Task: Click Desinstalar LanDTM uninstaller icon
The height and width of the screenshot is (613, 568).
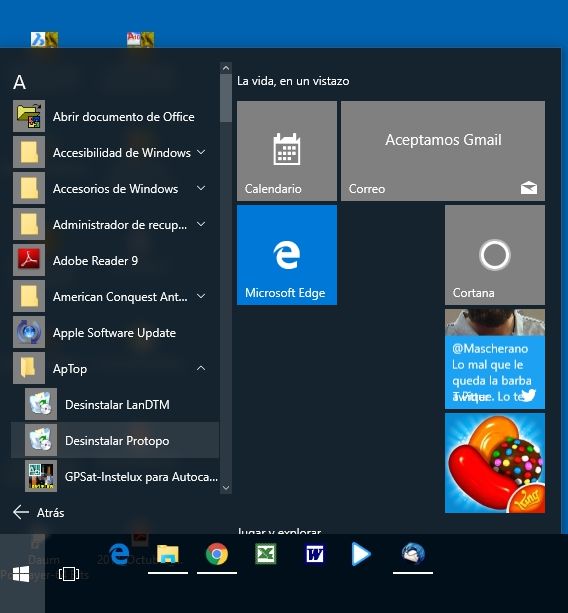Action: [x=41, y=404]
